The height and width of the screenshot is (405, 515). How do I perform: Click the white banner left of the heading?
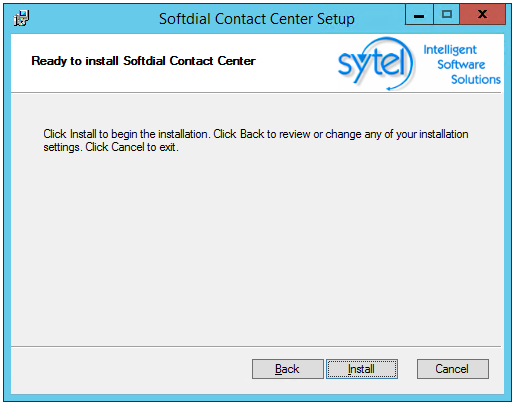click(21, 61)
